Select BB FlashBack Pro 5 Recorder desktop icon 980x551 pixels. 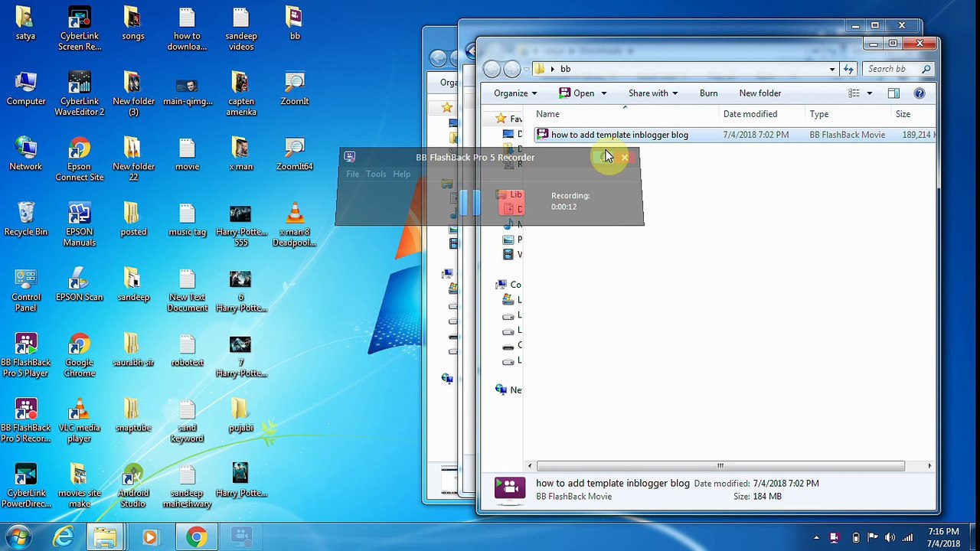tap(25, 421)
